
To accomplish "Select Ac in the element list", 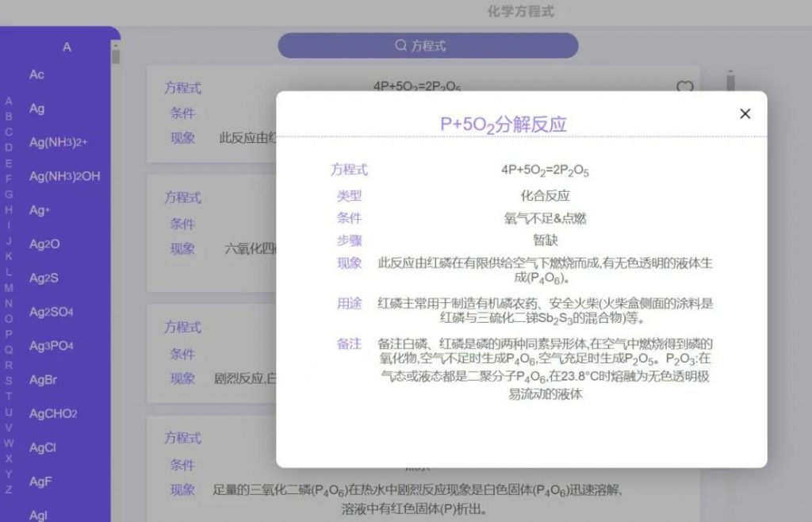I will click(36, 75).
